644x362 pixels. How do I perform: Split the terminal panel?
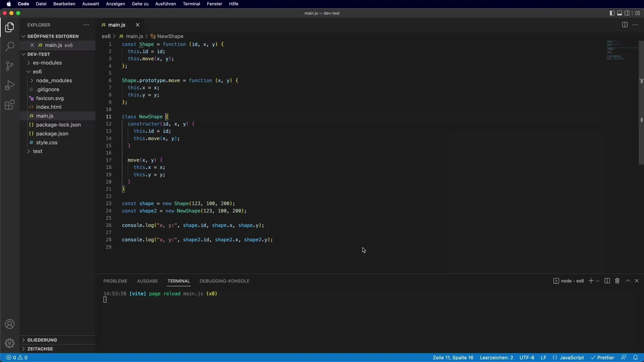607,281
